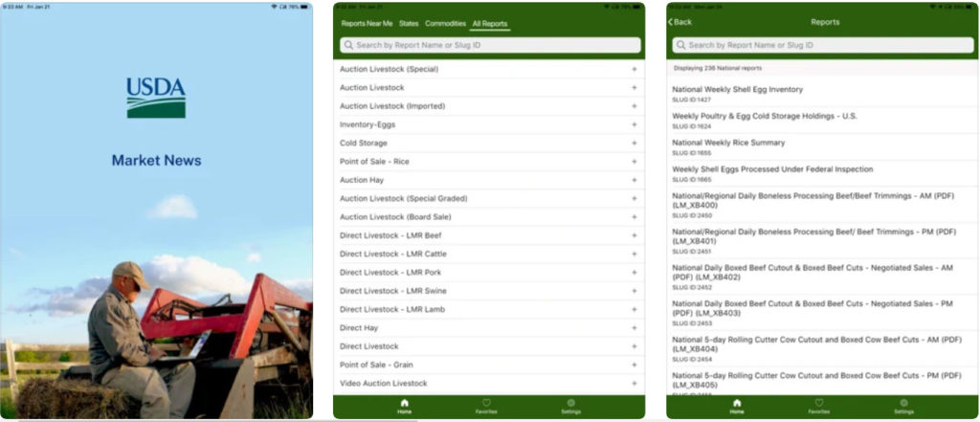Expand Auction Livestock (Special) with plus icon
This screenshot has height=422, width=980.
click(x=634, y=69)
